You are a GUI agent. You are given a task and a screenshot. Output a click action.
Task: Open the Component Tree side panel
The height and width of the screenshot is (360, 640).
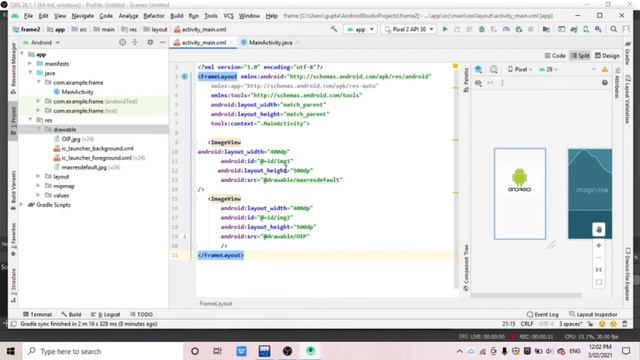[x=466, y=268]
